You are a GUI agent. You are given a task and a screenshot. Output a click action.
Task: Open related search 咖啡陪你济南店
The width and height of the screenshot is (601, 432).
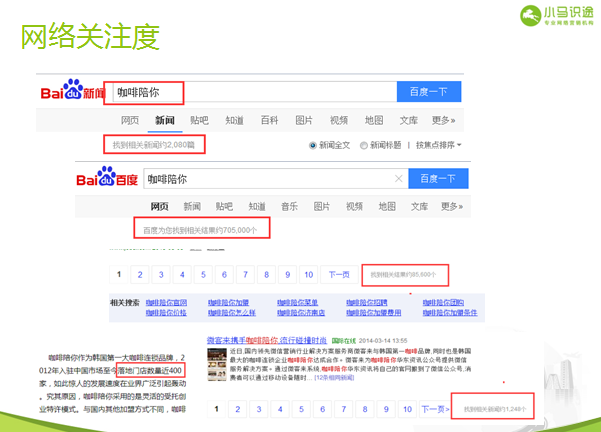(301, 313)
